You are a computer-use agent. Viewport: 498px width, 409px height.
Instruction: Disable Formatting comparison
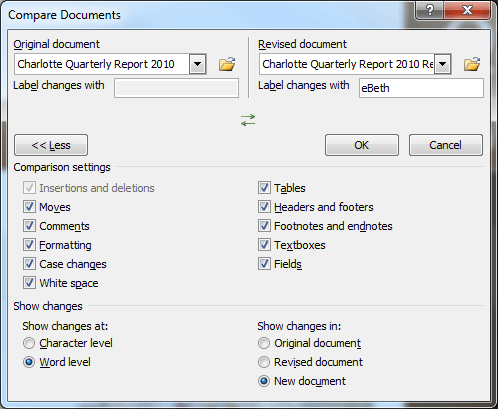(x=29, y=245)
